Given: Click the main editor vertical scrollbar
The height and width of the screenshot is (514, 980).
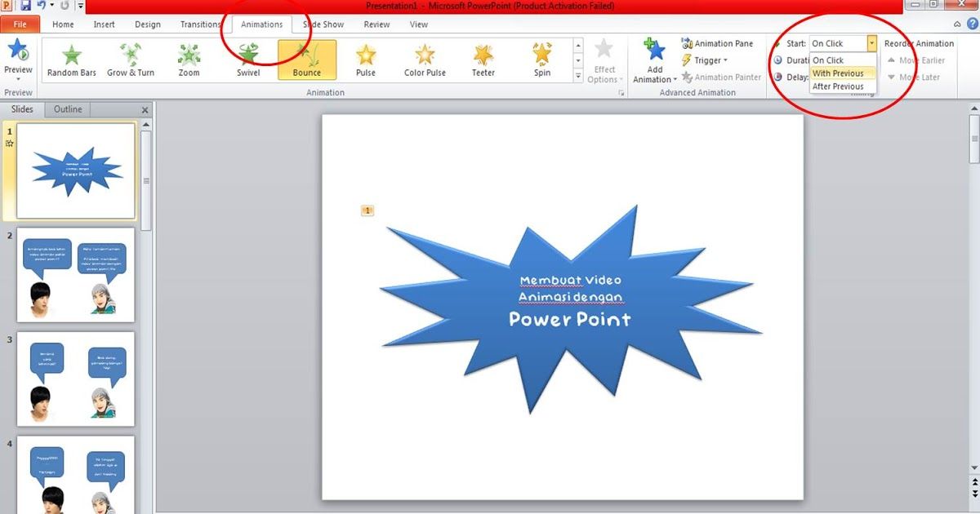Looking at the screenshot, I should [x=974, y=139].
